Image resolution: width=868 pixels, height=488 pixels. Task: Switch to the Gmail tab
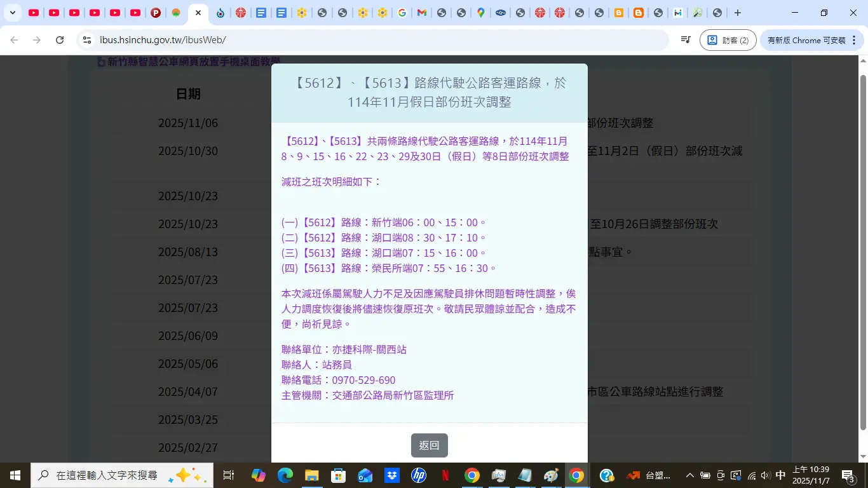(421, 13)
